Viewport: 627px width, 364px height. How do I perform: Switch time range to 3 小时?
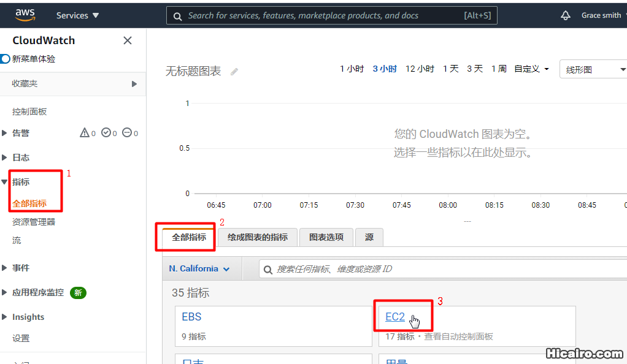[x=384, y=69]
